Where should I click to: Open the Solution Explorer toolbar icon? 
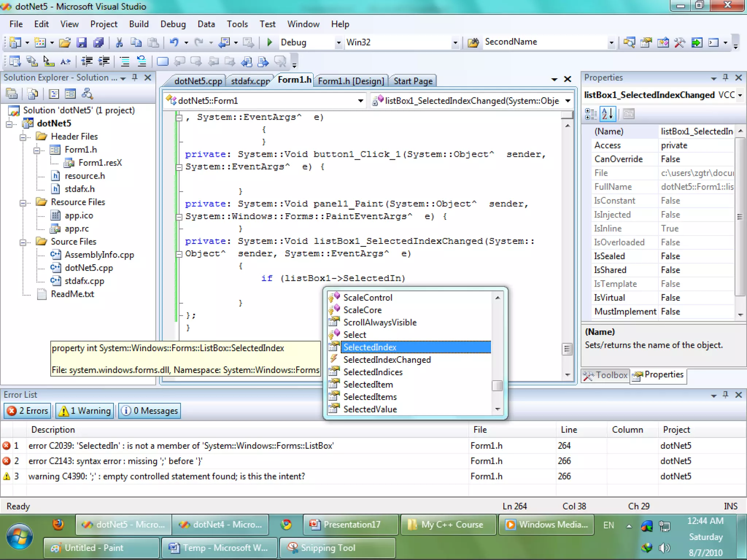coord(629,42)
